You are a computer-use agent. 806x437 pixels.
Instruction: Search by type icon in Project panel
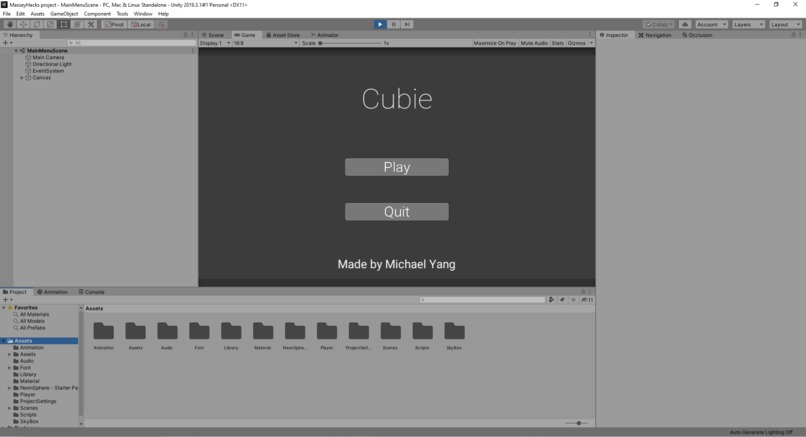point(551,300)
